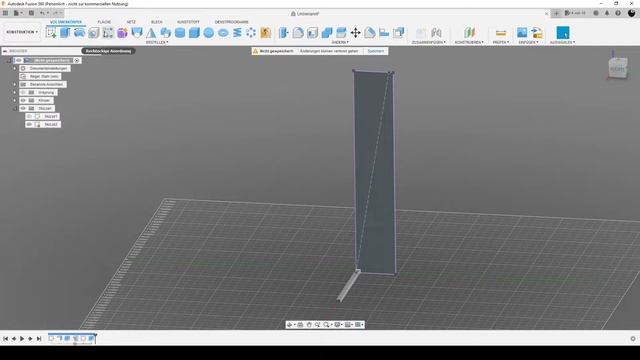Select the Coil tool icon

(x=237, y=33)
